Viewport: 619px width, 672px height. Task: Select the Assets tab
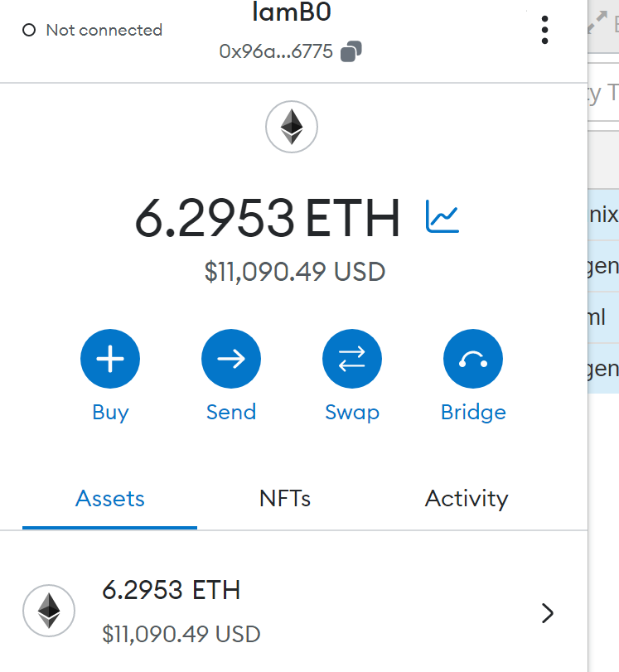coord(109,499)
